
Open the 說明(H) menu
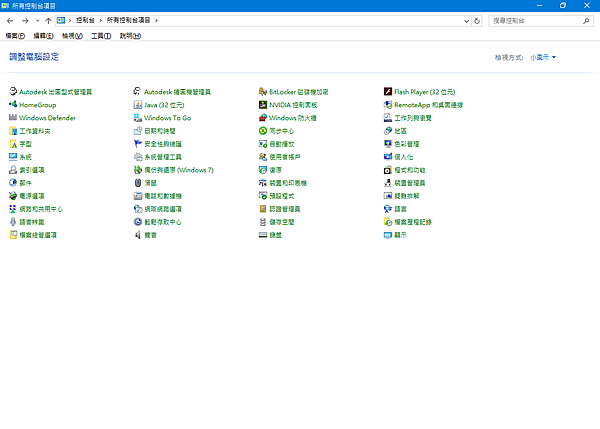point(130,36)
